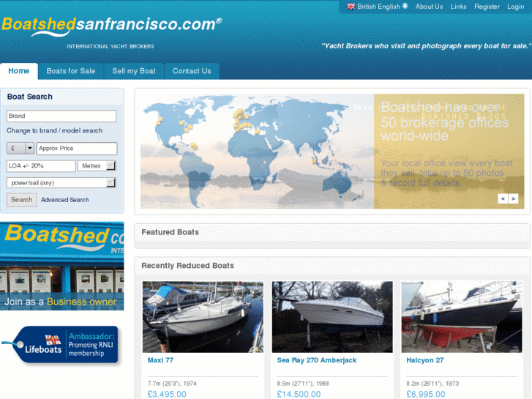Viewport: 532px width, 399px height.
Task: Click the Recently Reduced Boats heading
Action: pos(187,266)
